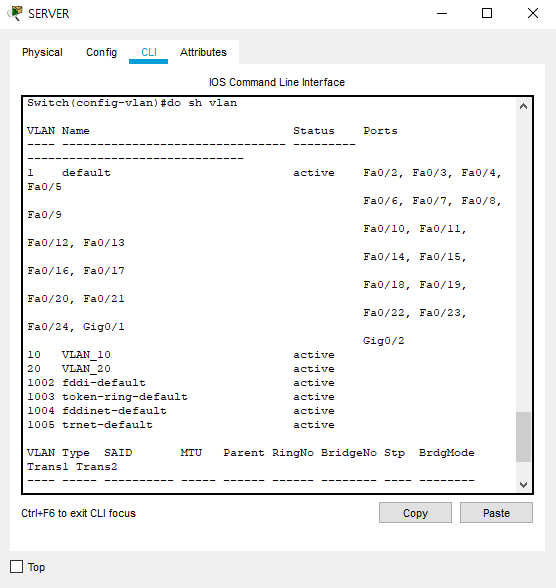The height and width of the screenshot is (588, 556).
Task: Click the 'IOS Command Line Interface' heading
Action: pyautogui.click(x=277, y=82)
